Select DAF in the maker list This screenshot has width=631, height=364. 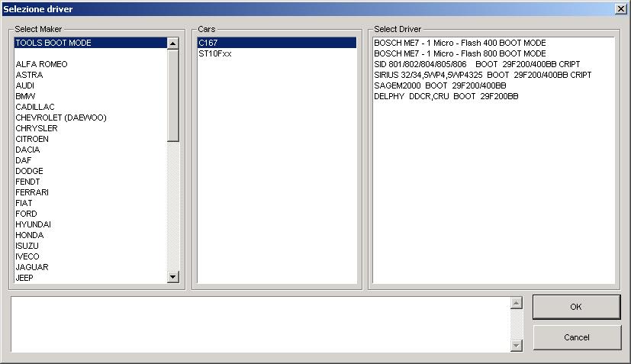(91, 160)
